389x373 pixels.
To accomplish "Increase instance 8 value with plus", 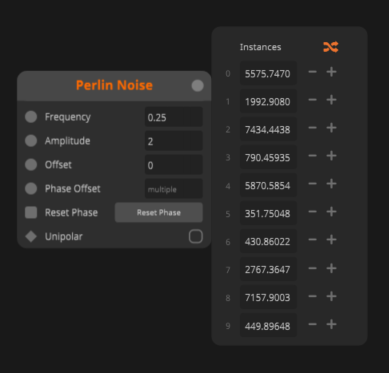I will pos(331,296).
